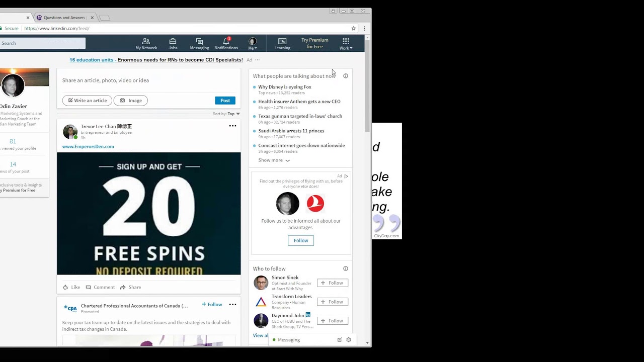Click the CPA Canada logo
The image size is (644, 362).
coord(70,308)
